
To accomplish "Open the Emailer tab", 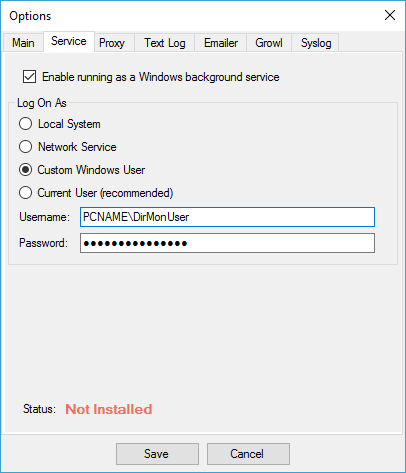I will tap(221, 43).
